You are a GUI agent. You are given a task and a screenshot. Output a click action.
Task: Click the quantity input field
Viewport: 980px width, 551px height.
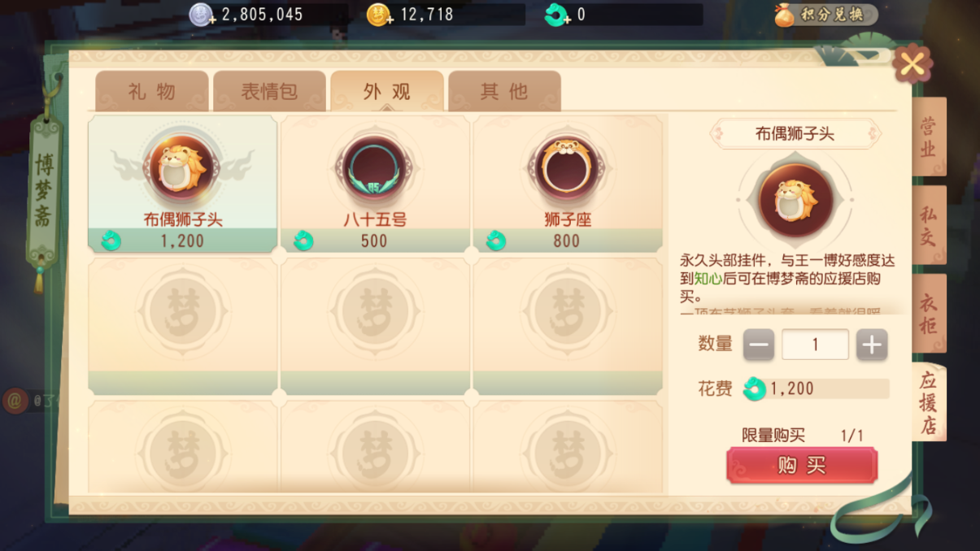(x=815, y=345)
